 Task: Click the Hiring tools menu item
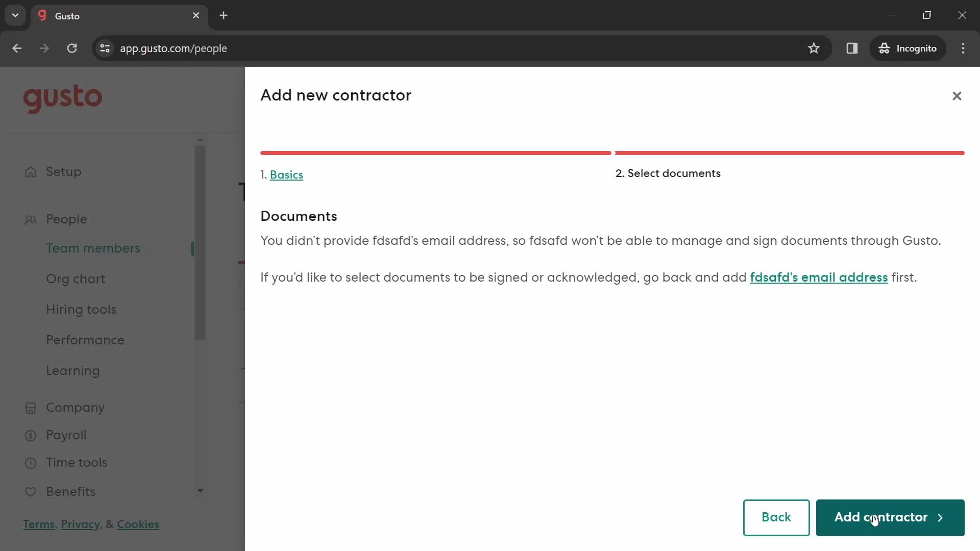tap(82, 310)
